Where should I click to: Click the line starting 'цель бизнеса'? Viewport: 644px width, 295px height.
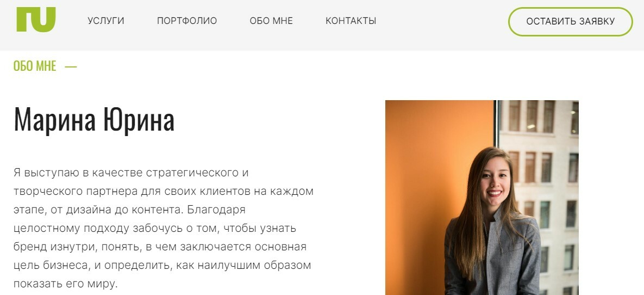[x=162, y=266]
